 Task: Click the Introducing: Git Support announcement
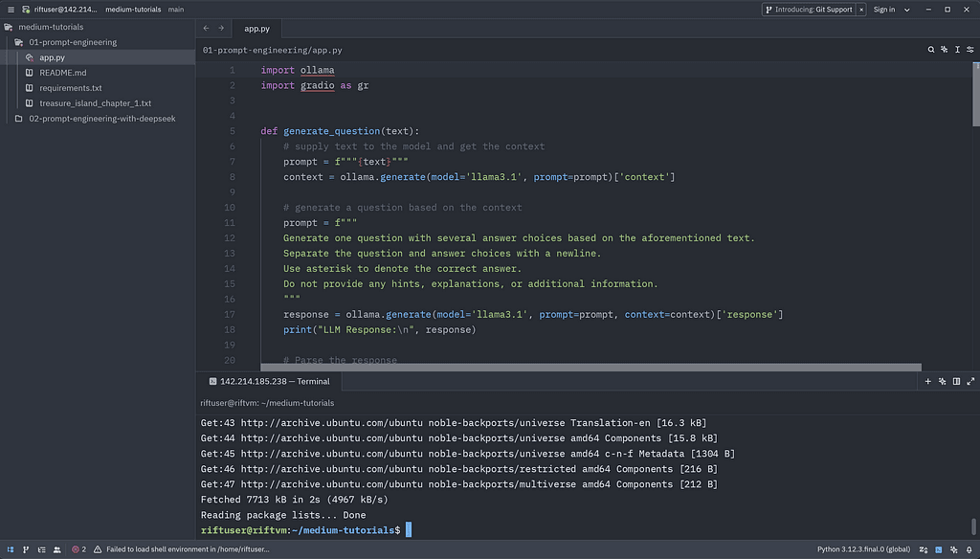point(810,10)
